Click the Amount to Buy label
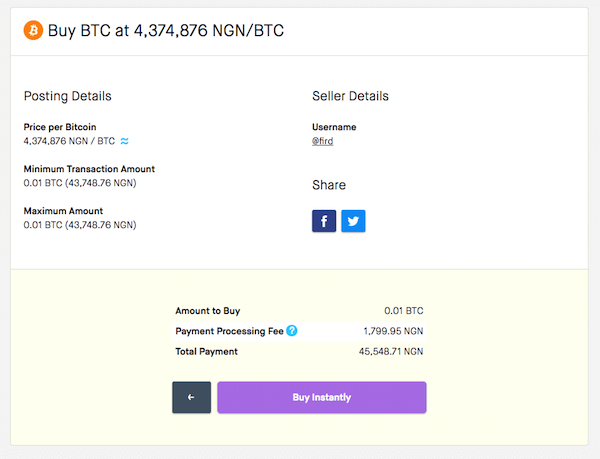The image size is (600, 459). 207,311
